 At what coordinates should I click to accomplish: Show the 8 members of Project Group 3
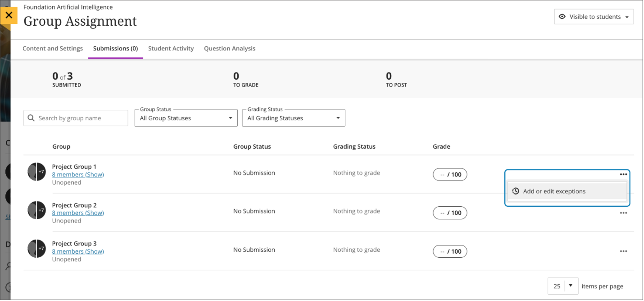pyautogui.click(x=78, y=251)
